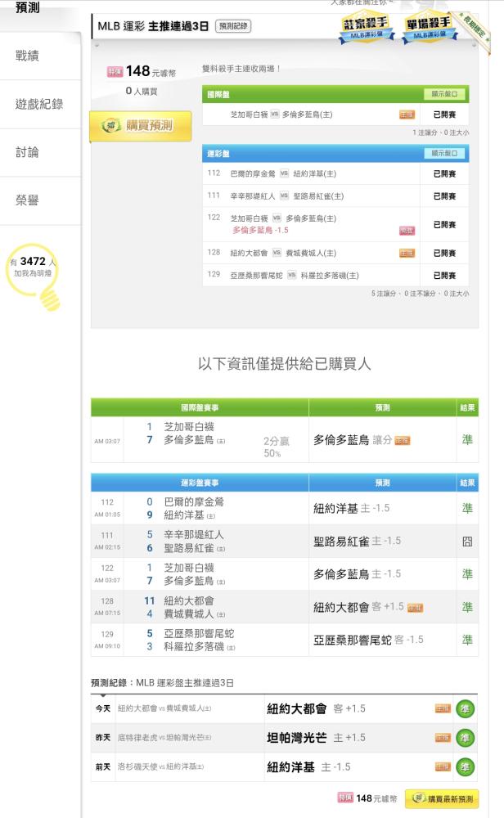
Task: Select the 預測 tab at the top
Action: 28,8
